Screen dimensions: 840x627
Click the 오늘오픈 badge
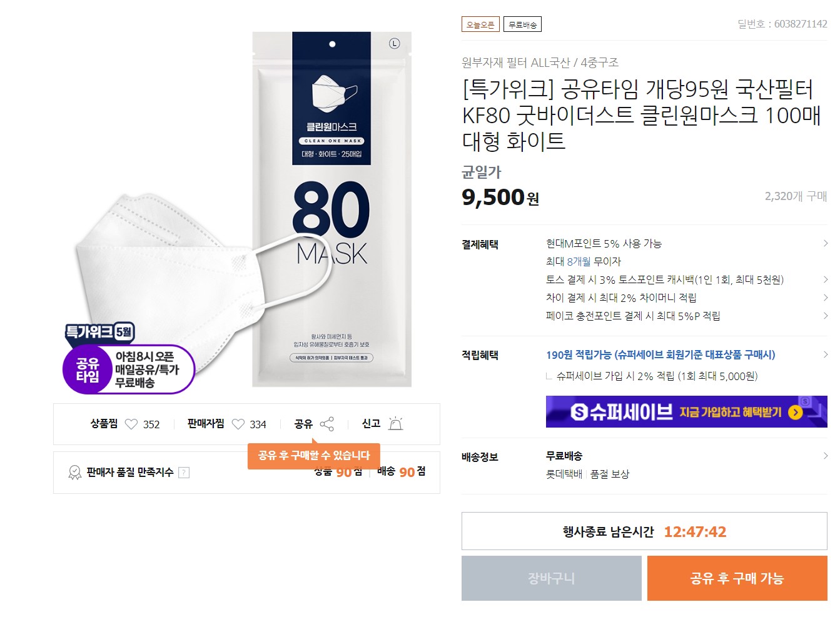[480, 24]
